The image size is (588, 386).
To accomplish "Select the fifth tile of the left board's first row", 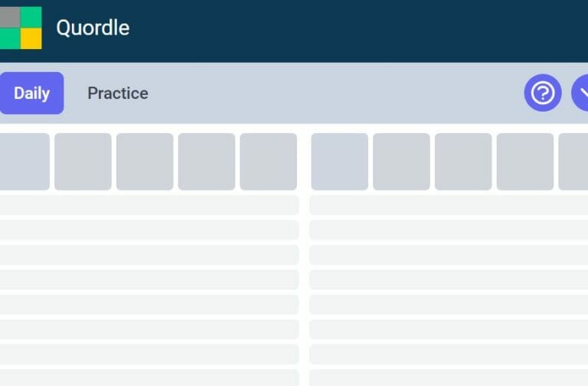I will coord(269,162).
